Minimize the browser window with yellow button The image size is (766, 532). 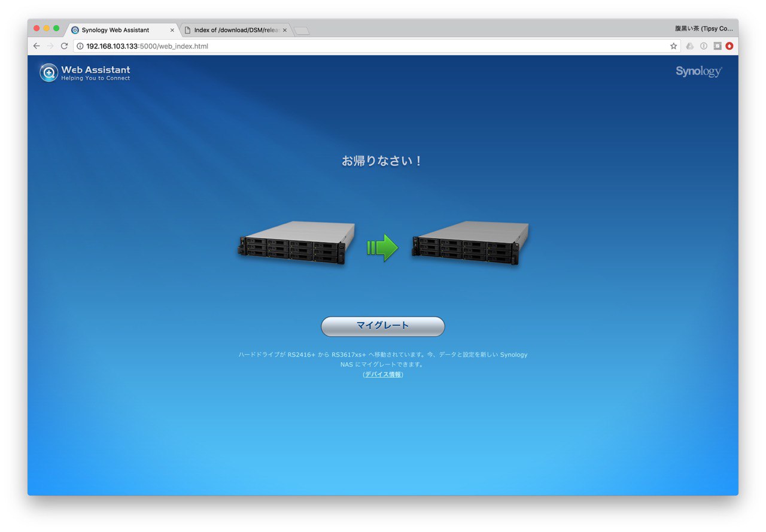click(47, 28)
